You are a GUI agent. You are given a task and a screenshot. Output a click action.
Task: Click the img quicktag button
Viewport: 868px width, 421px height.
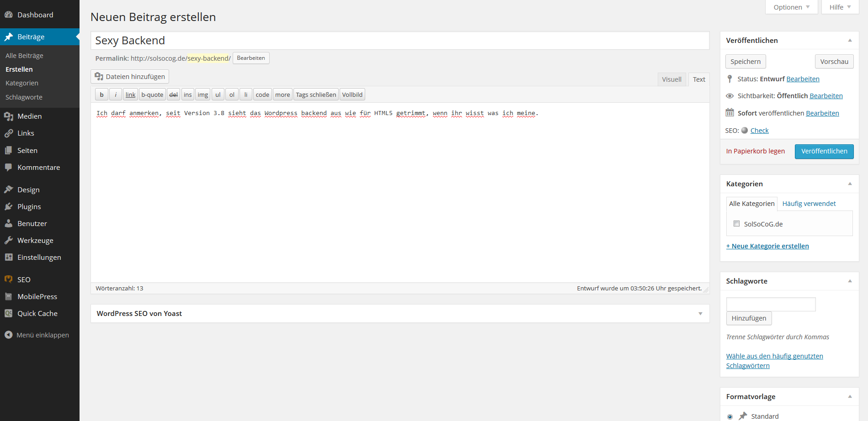click(x=203, y=95)
